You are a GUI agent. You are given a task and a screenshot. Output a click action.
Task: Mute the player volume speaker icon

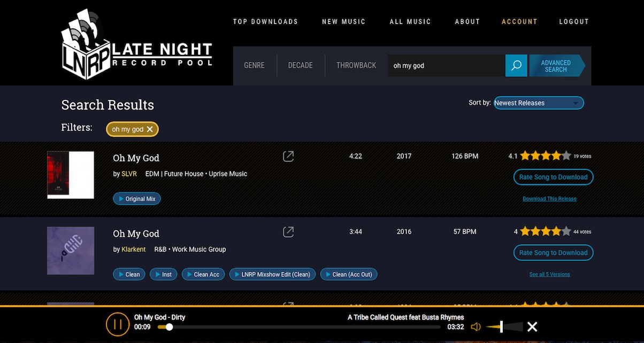click(x=476, y=327)
